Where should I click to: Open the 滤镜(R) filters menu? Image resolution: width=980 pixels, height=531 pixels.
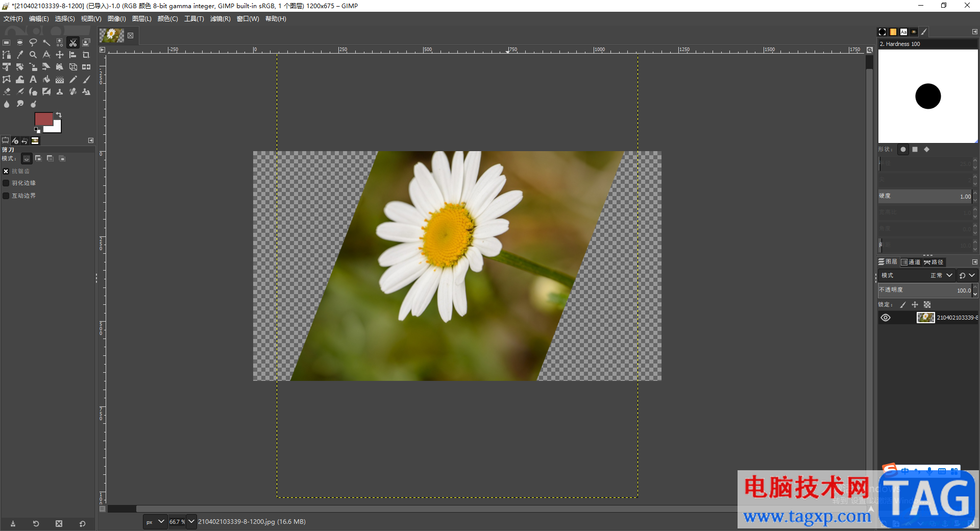coord(220,19)
